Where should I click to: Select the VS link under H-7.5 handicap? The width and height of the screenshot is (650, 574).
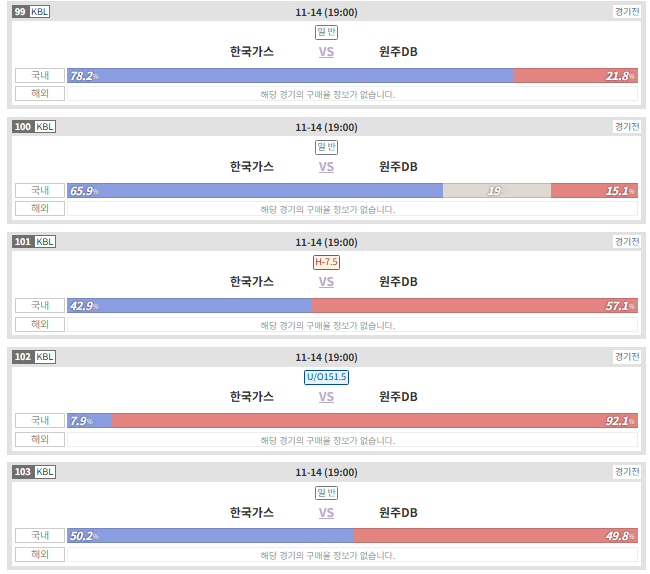click(326, 282)
